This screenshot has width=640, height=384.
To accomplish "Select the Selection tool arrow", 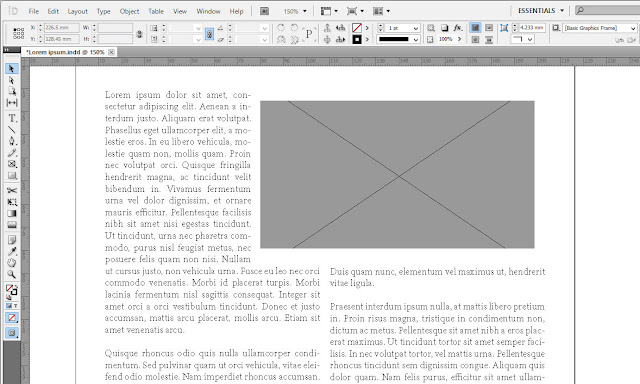I will tap(11, 69).
